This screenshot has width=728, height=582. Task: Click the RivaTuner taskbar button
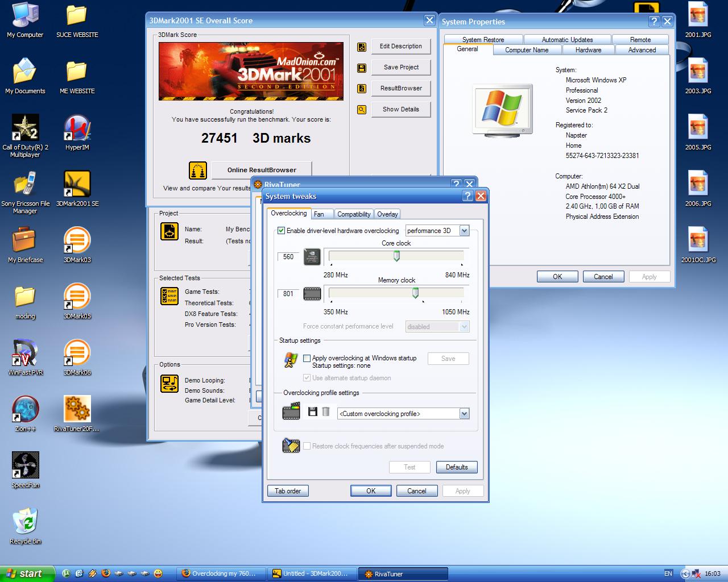404,574
